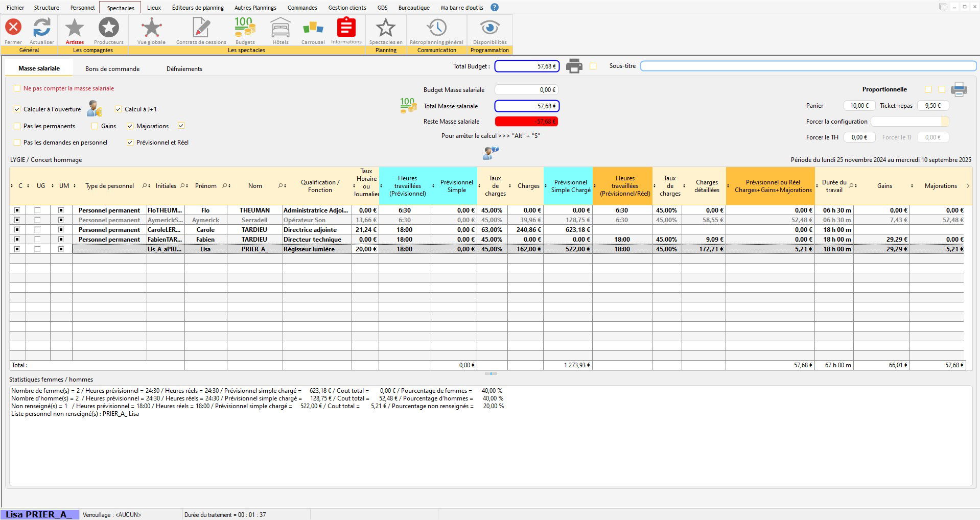The image size is (980, 520).
Task: Click the red 'Reste Masse salariale' field
Action: coord(526,122)
